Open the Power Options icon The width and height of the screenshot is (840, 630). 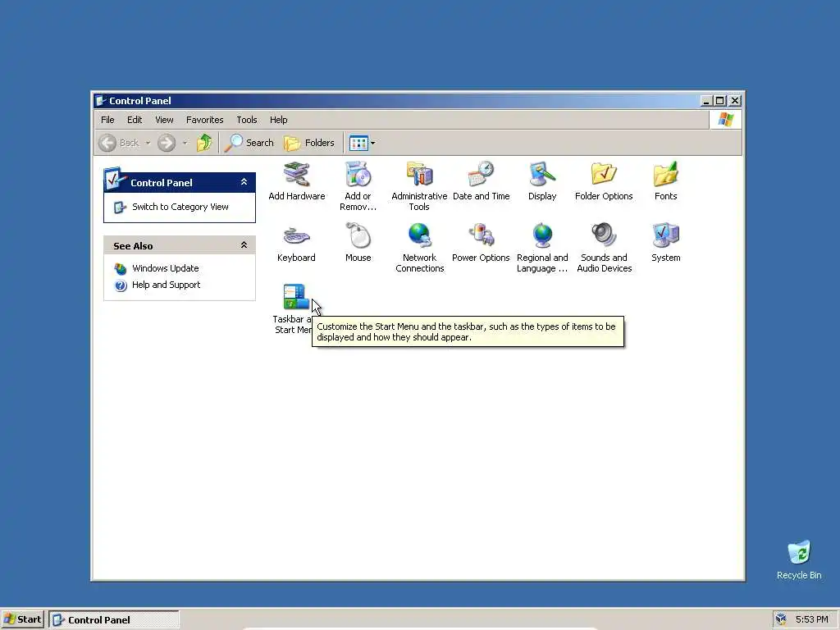click(x=481, y=243)
